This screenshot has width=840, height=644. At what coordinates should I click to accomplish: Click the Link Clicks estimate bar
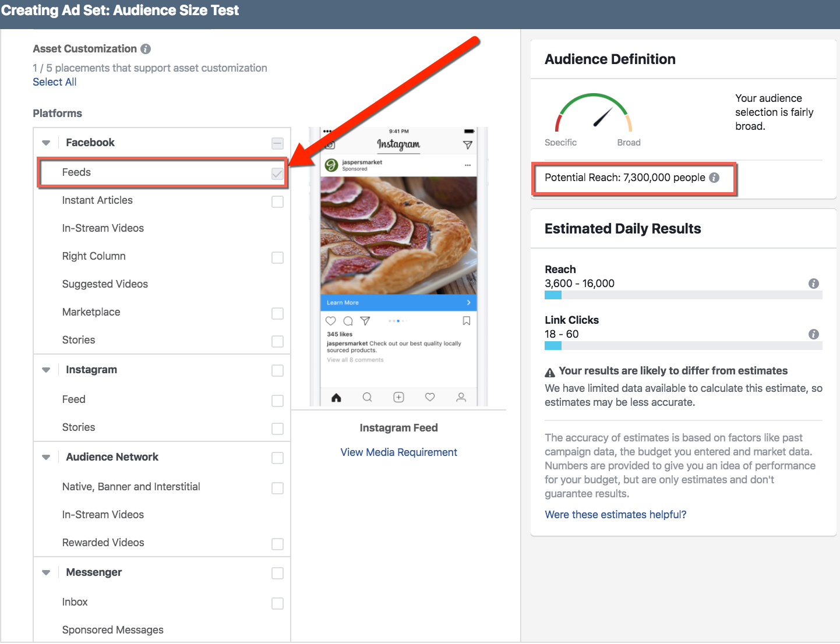tap(683, 346)
